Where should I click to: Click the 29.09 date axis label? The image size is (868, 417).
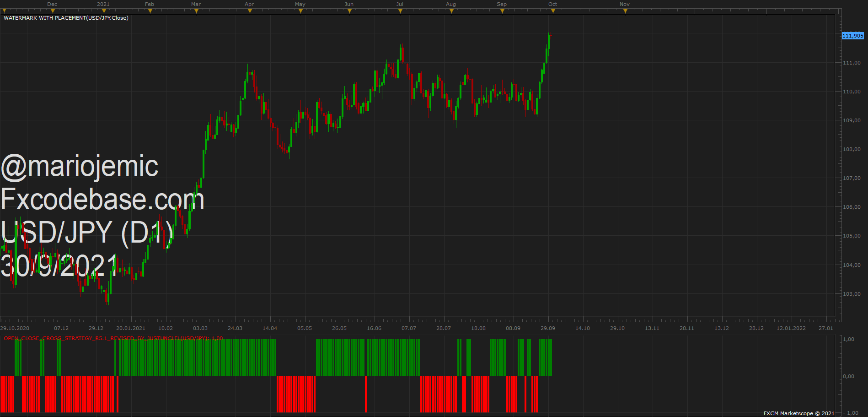(x=548, y=328)
